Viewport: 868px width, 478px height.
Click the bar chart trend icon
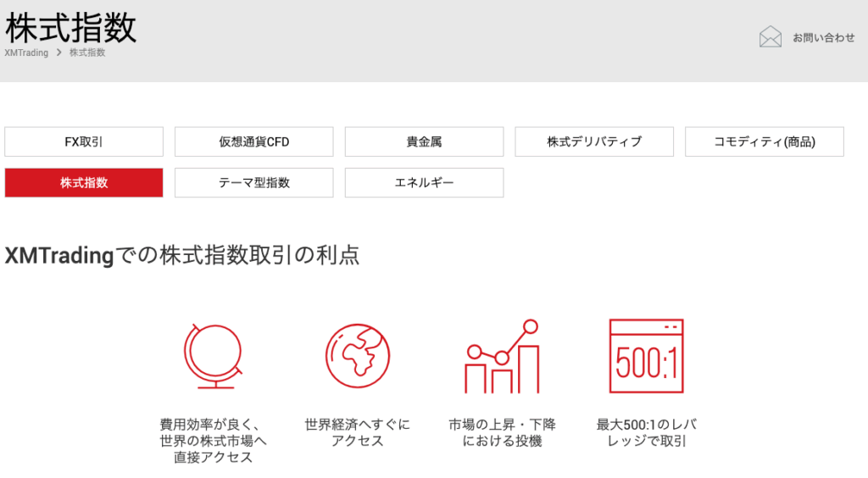coord(502,356)
